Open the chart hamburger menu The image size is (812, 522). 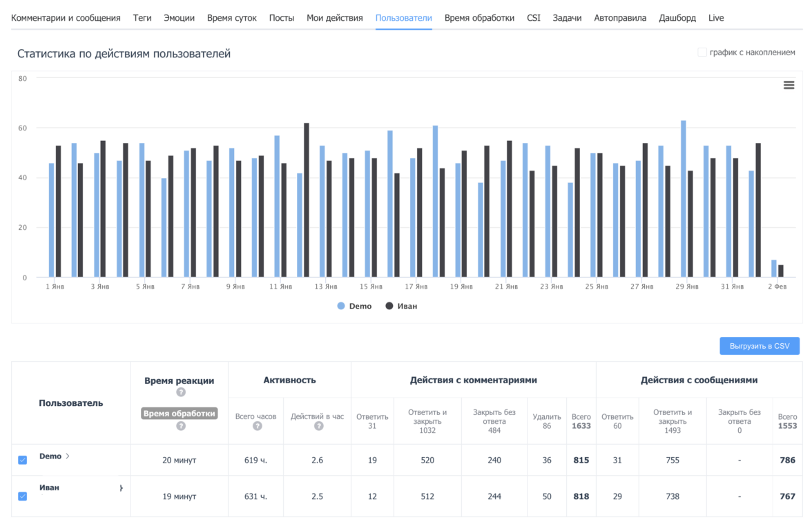(x=789, y=85)
